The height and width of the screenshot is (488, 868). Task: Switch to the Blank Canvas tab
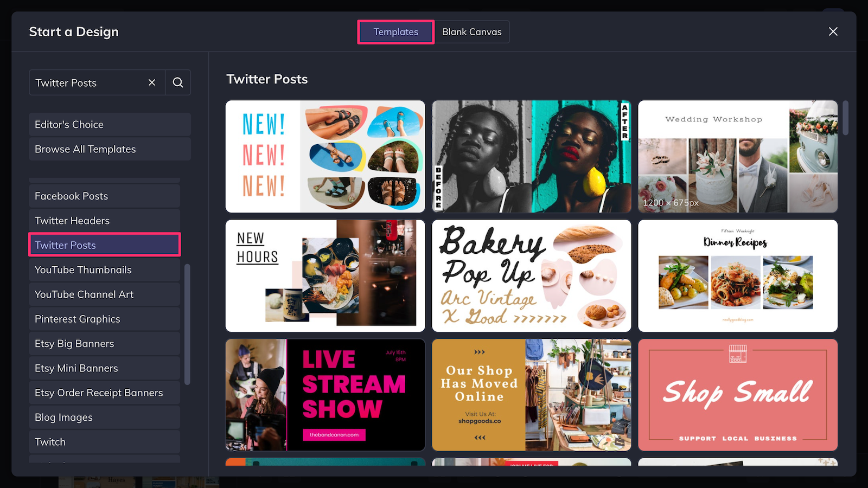pyautogui.click(x=471, y=31)
